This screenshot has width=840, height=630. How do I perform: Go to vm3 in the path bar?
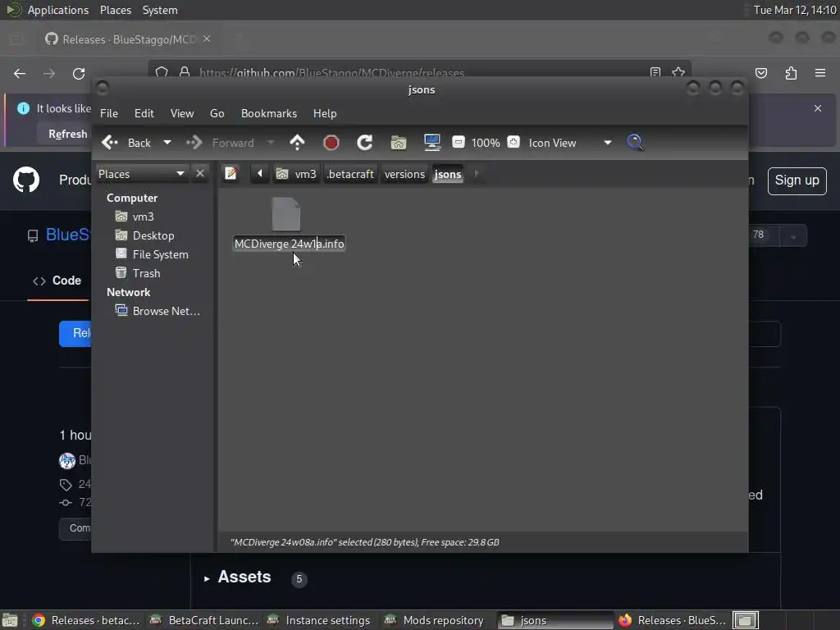296,174
